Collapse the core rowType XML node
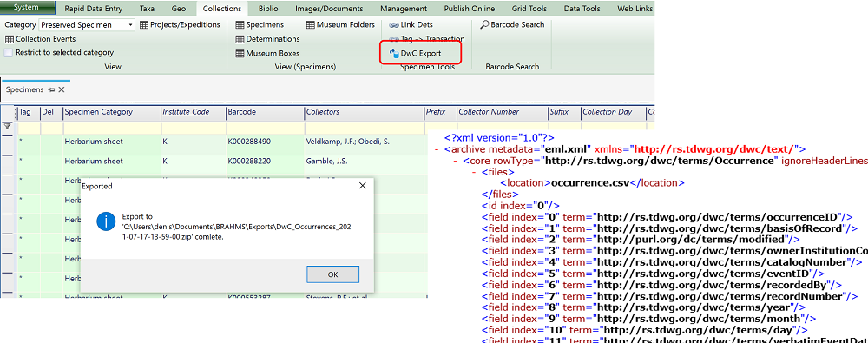Screen dimensions: 868x343 pyautogui.click(x=456, y=161)
